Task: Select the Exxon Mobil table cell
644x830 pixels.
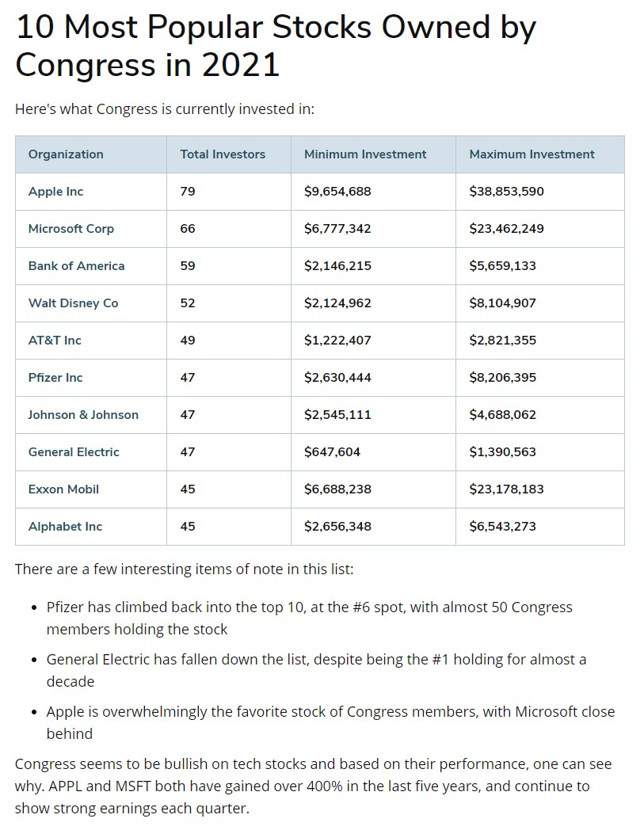Action: (x=63, y=489)
